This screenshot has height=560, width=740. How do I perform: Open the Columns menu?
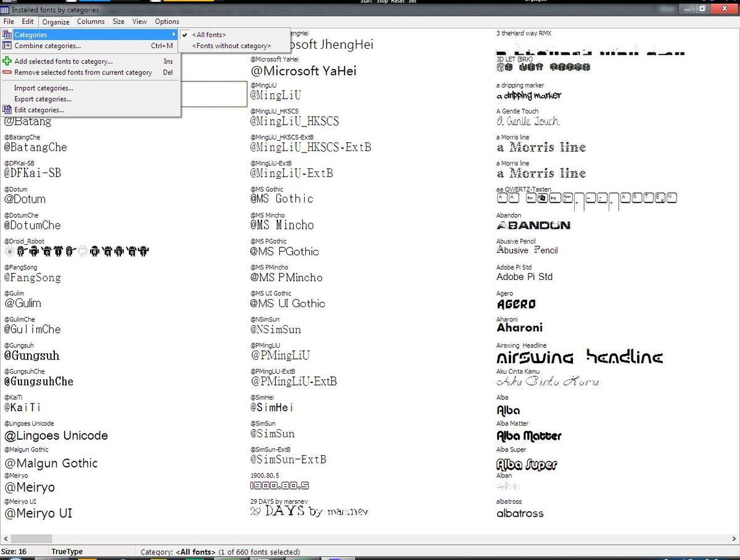coord(91,22)
